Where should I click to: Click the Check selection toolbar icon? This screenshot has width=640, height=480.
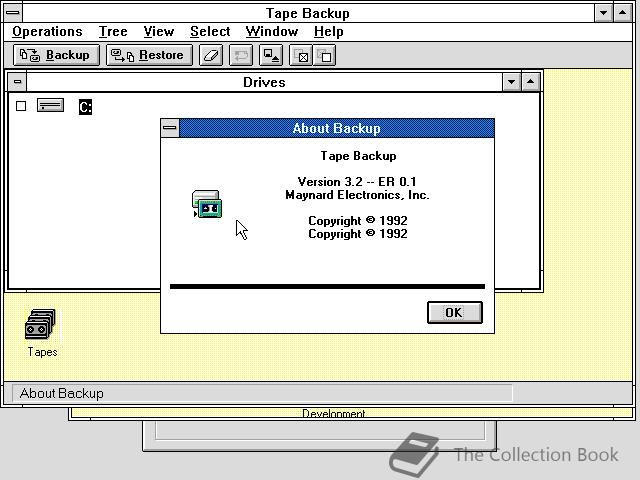[x=301, y=55]
